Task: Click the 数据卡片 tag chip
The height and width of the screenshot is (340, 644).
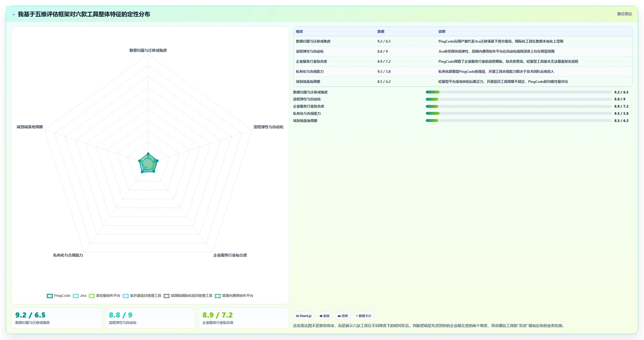Action: [x=364, y=316]
